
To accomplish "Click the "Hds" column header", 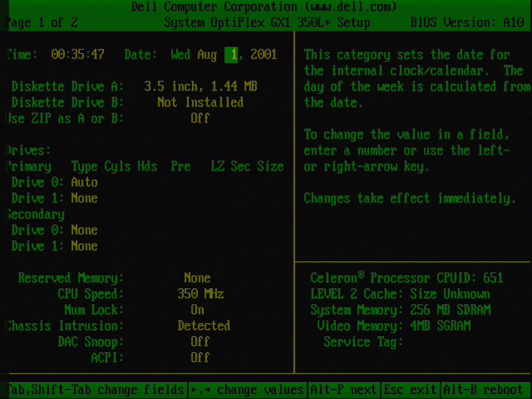I will [x=147, y=166].
